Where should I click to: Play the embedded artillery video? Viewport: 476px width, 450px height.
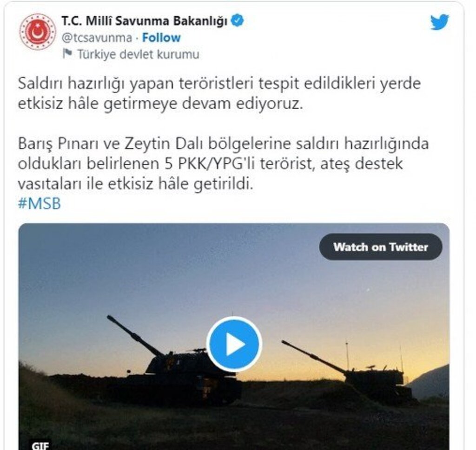234,344
